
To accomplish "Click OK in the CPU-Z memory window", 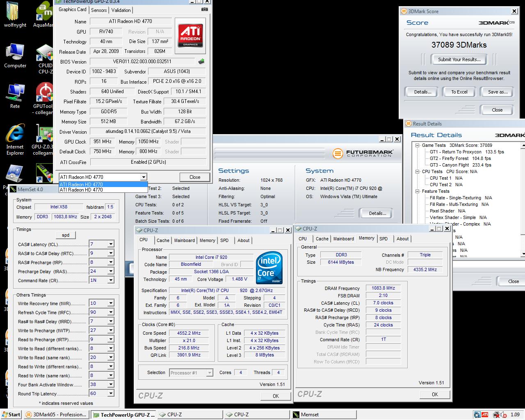I will coord(435,394).
